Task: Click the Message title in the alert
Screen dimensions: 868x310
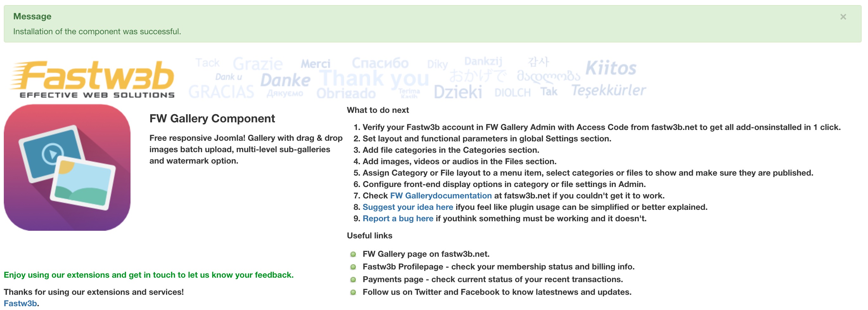Action: 32,16
